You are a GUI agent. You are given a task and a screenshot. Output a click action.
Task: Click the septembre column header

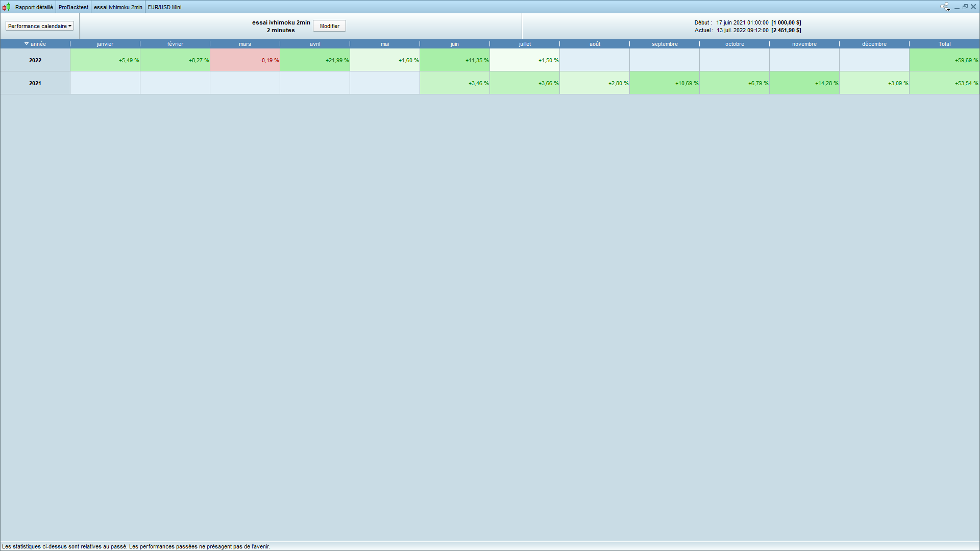[x=665, y=44]
